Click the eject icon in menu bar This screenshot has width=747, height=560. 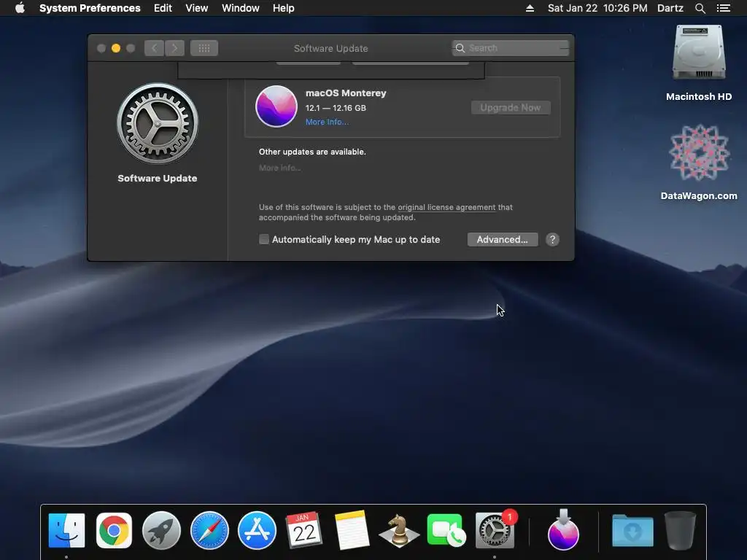(x=530, y=8)
